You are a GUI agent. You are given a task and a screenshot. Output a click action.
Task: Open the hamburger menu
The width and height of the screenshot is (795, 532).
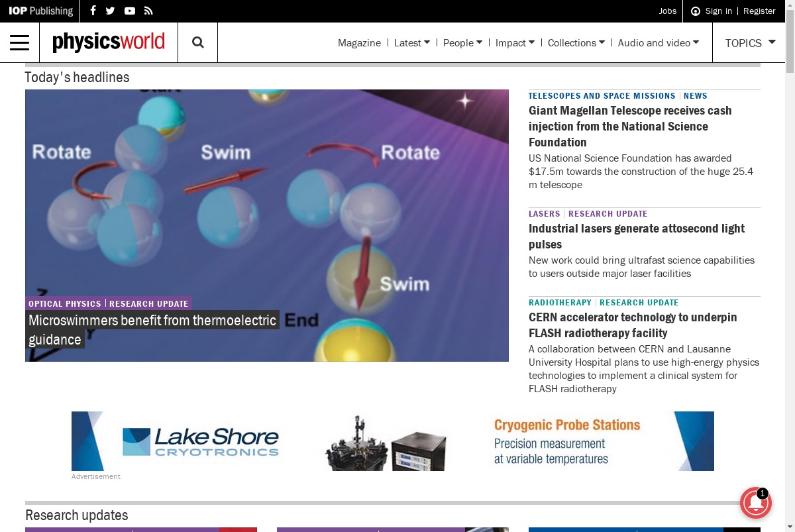tap(20, 42)
